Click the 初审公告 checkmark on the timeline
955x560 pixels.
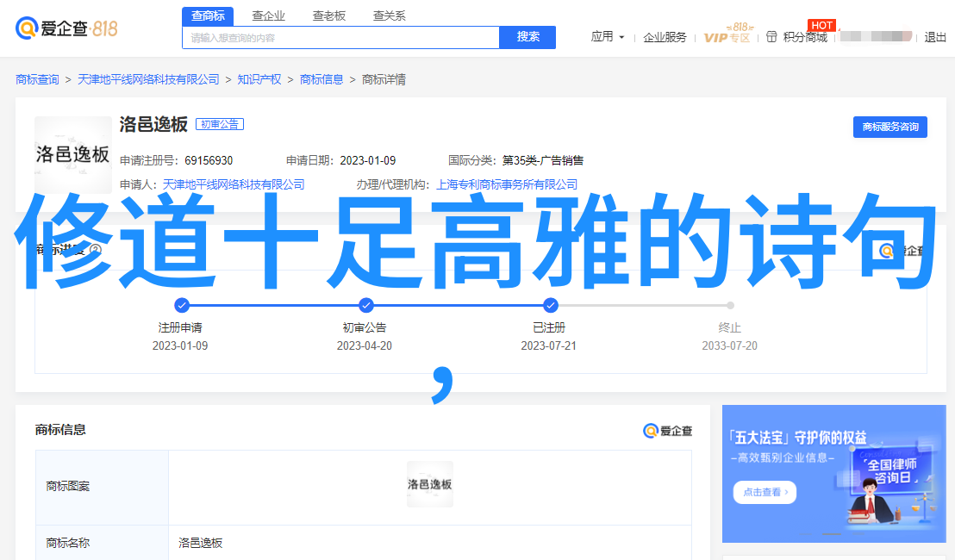(366, 305)
